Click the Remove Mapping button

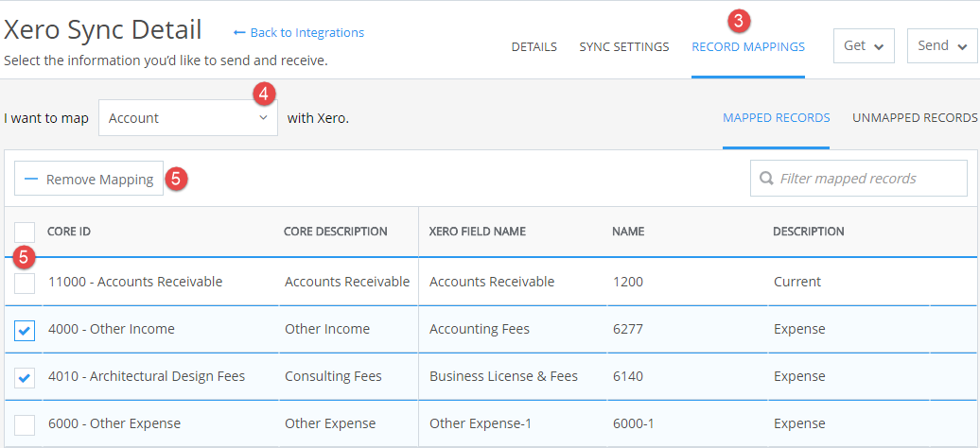[x=89, y=180]
